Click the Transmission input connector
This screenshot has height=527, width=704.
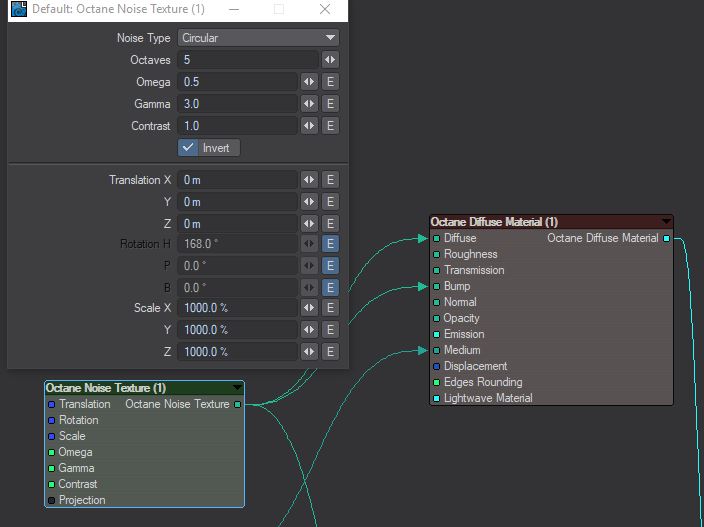point(436,270)
